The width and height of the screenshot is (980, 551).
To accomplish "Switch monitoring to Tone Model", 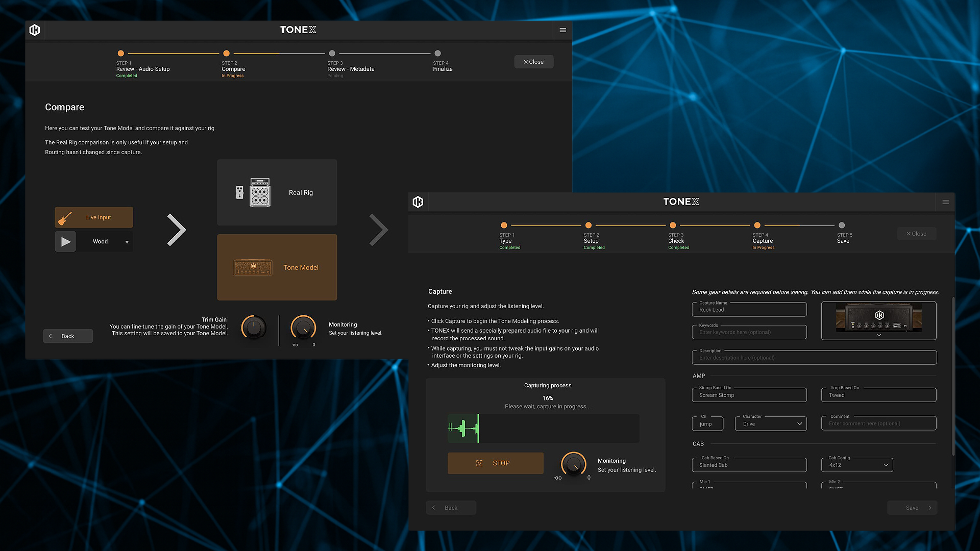I will tap(277, 267).
